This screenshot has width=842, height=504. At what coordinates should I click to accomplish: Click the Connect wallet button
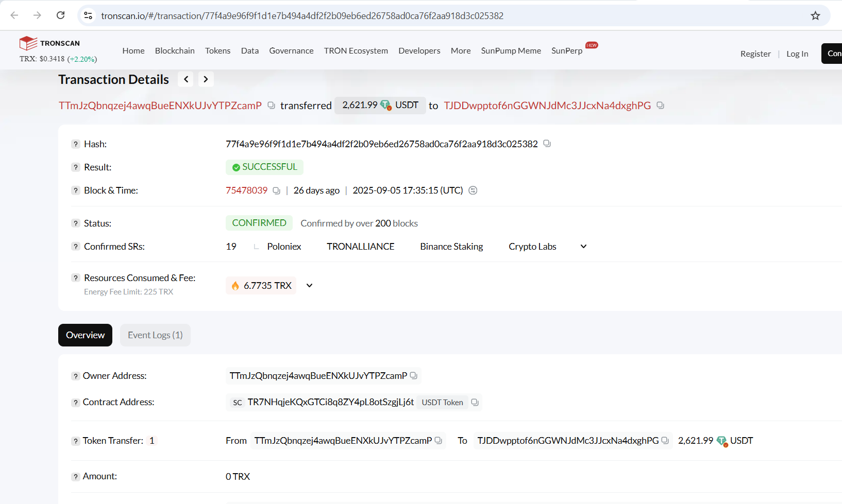(832, 54)
